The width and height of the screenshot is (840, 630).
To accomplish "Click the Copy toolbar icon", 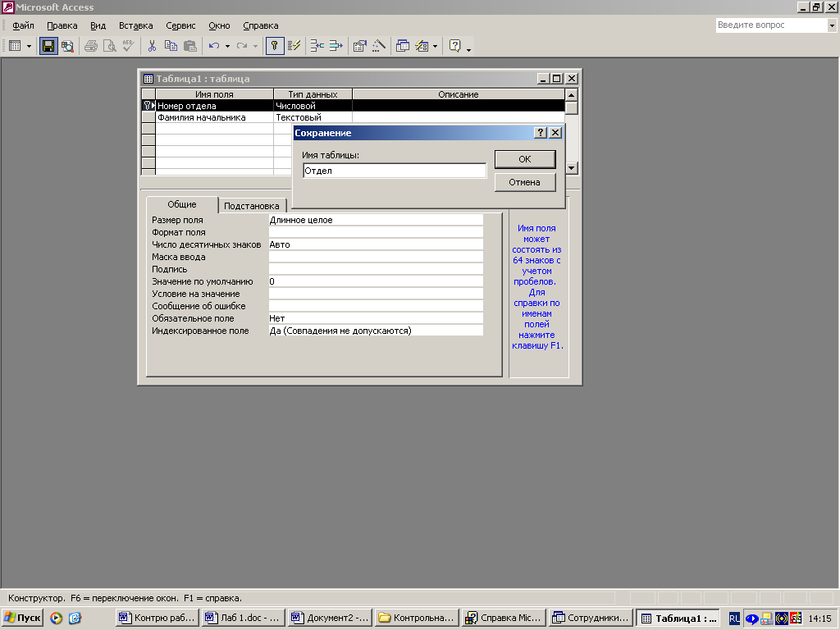I will [171, 46].
